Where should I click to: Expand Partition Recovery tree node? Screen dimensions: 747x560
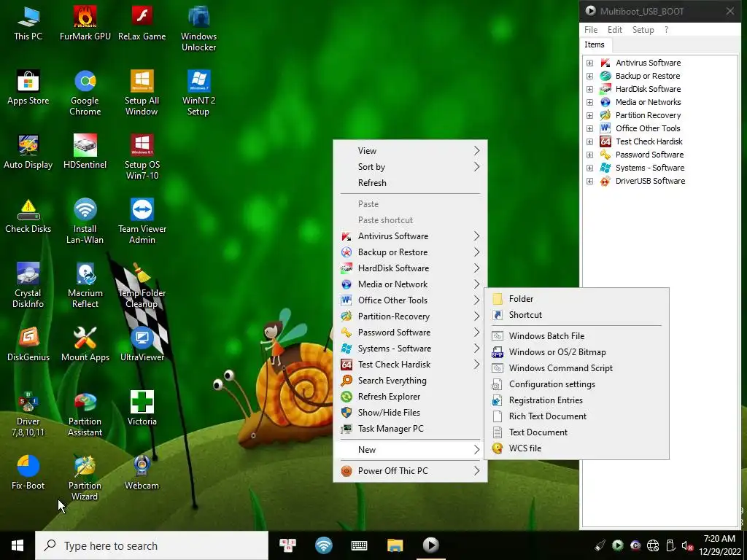point(589,115)
